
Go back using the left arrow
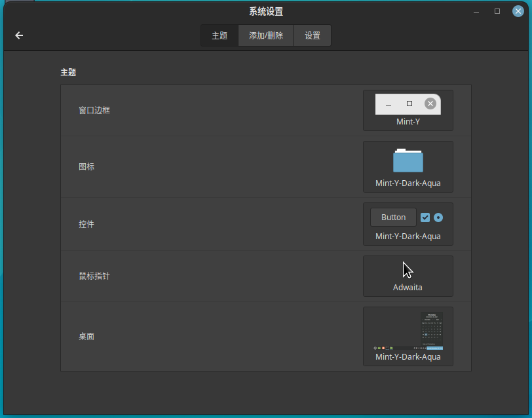pyautogui.click(x=19, y=35)
